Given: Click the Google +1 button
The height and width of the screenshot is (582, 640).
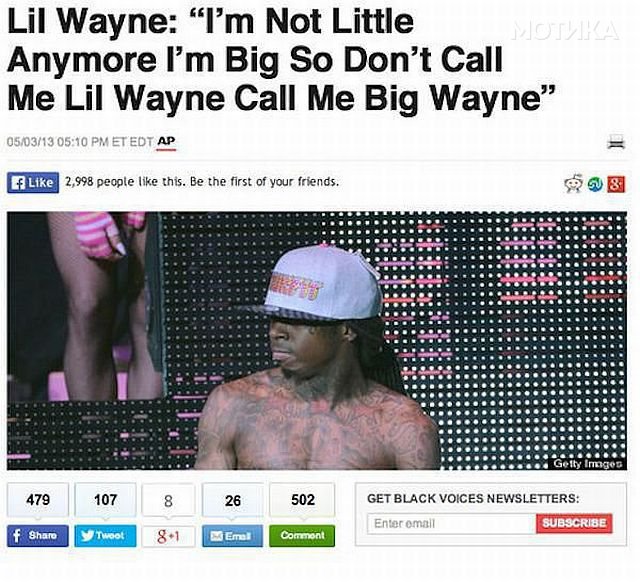Looking at the screenshot, I should [x=169, y=536].
